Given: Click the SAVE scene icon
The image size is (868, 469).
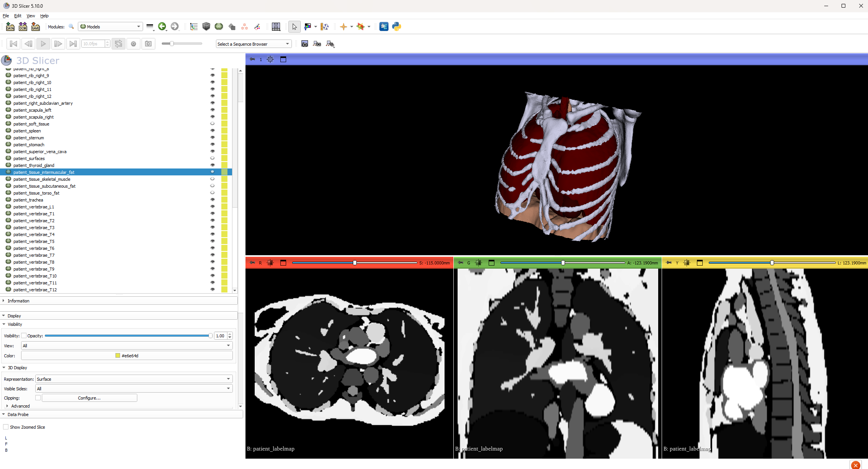Looking at the screenshot, I should pyautogui.click(x=36, y=26).
